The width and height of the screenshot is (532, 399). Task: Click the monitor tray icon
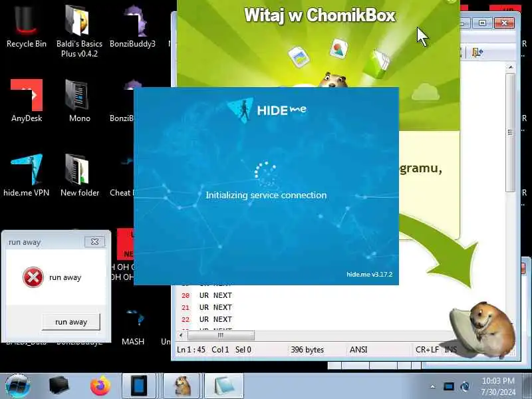pos(448,386)
